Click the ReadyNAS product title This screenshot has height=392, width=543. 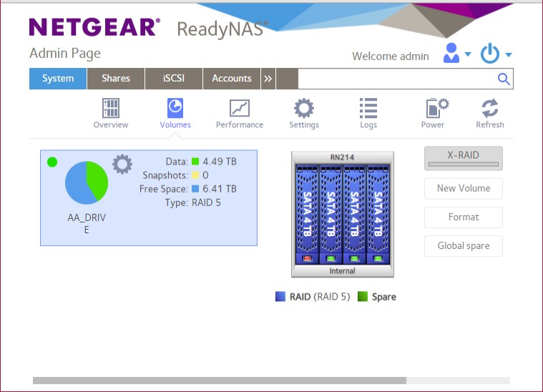tap(222, 29)
